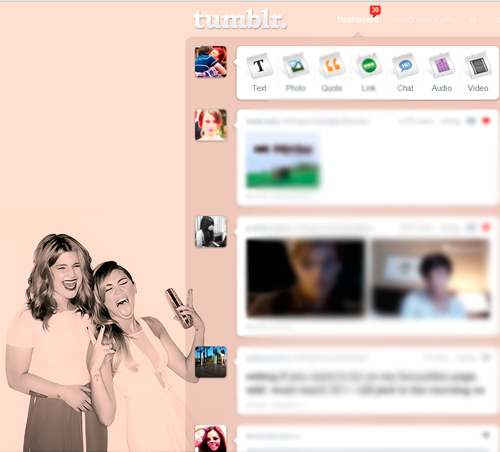Open the dark left photo in second post
The height and width of the screenshot is (452, 500).
point(305,278)
